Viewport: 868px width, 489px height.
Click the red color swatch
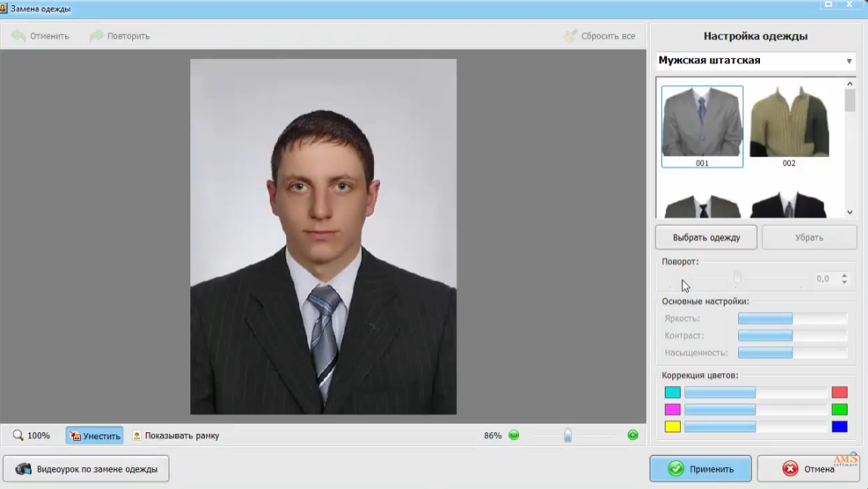click(x=839, y=393)
